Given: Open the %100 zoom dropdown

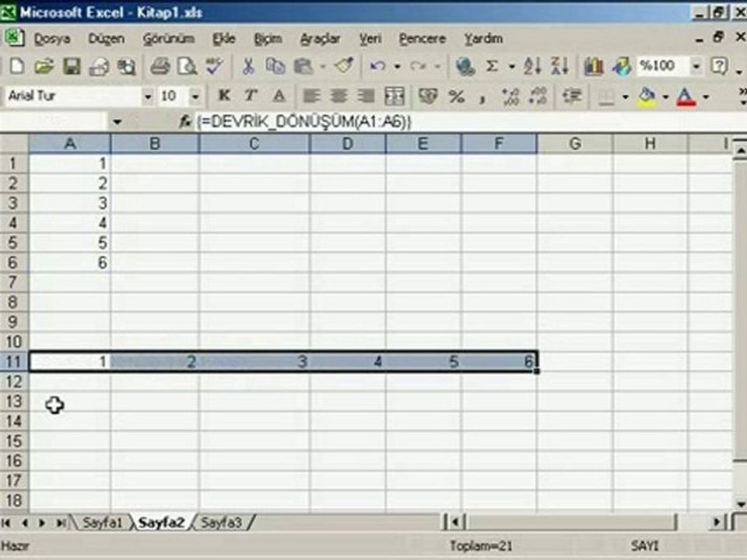Looking at the screenshot, I should pos(696,66).
